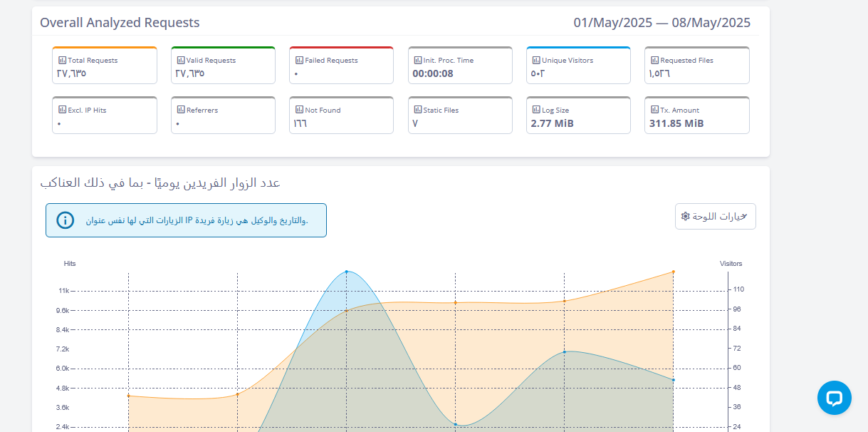
Task: Click the Visitors axis label
Action: point(731,264)
